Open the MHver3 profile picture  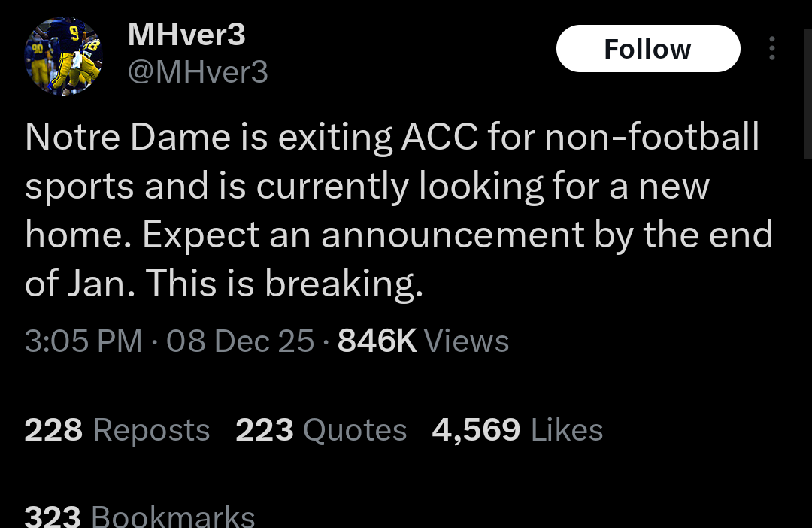pos(63,56)
